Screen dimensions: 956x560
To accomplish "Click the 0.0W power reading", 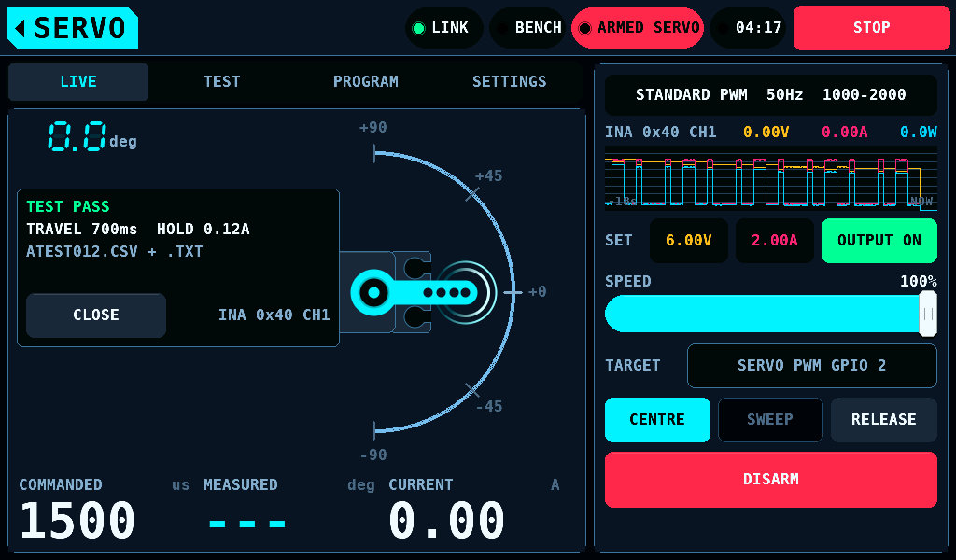I will click(x=919, y=133).
